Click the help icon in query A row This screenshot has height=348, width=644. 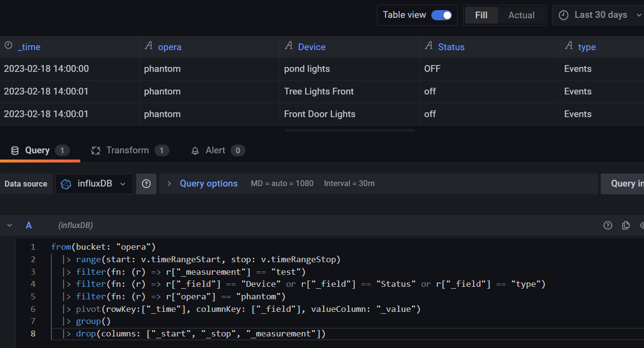(608, 225)
